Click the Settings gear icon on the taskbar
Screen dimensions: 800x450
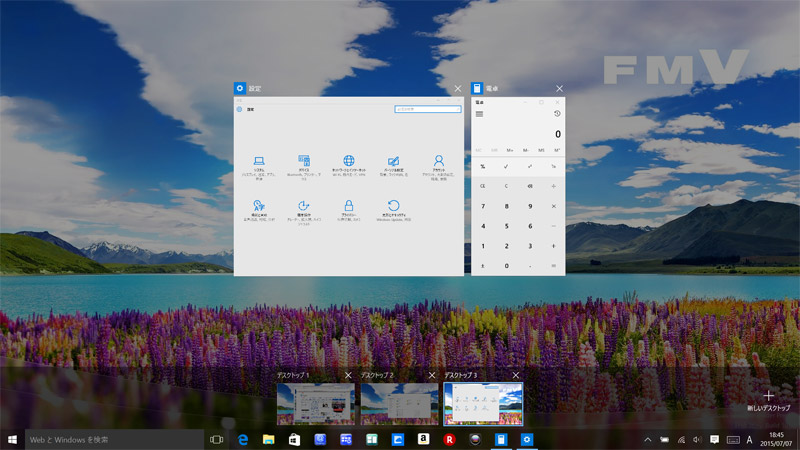click(x=527, y=440)
